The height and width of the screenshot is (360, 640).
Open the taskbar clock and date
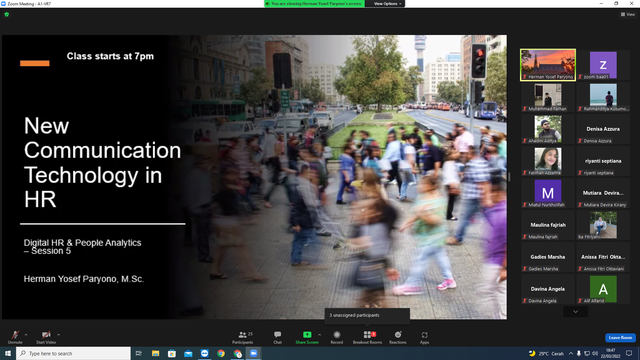click(x=611, y=353)
